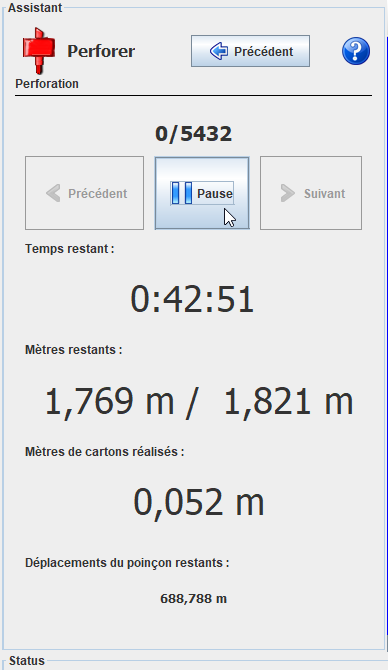Click the 688,788 m punch displacement value
388x670 pixels.
pyautogui.click(x=194, y=599)
